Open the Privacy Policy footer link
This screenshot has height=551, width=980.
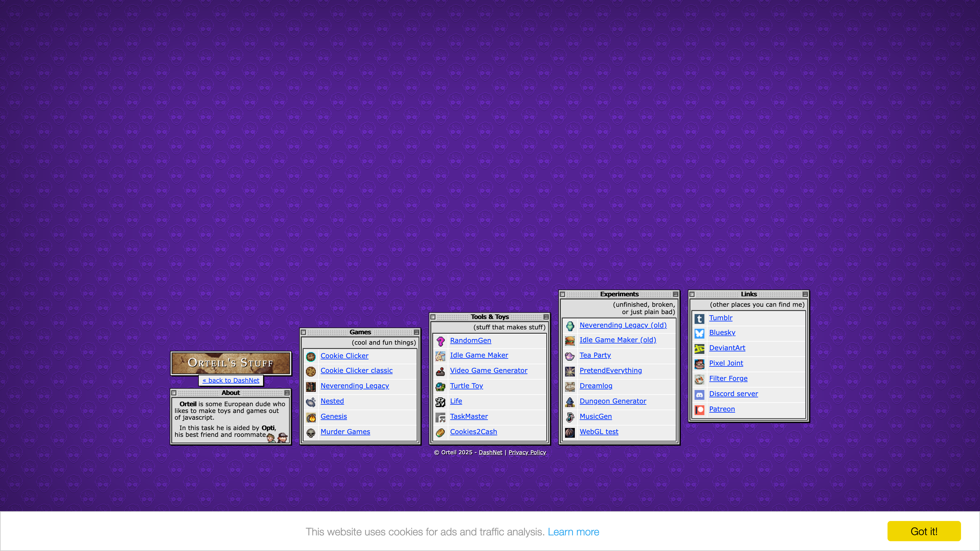coord(527,452)
